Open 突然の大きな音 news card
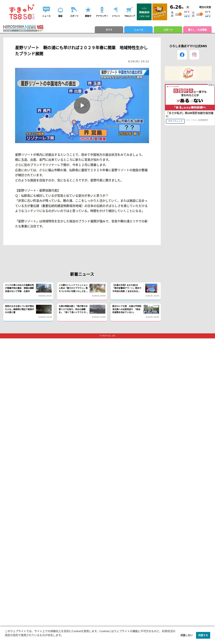The image size is (215, 644). coord(28,312)
